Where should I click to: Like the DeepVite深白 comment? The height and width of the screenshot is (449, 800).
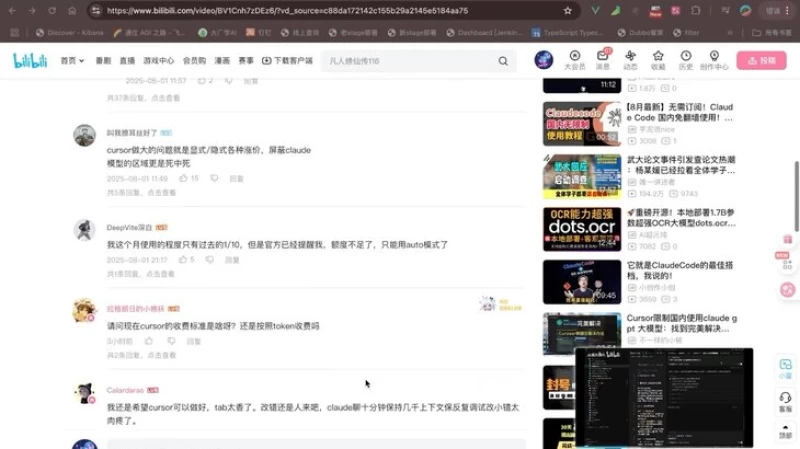pyautogui.click(x=181, y=260)
